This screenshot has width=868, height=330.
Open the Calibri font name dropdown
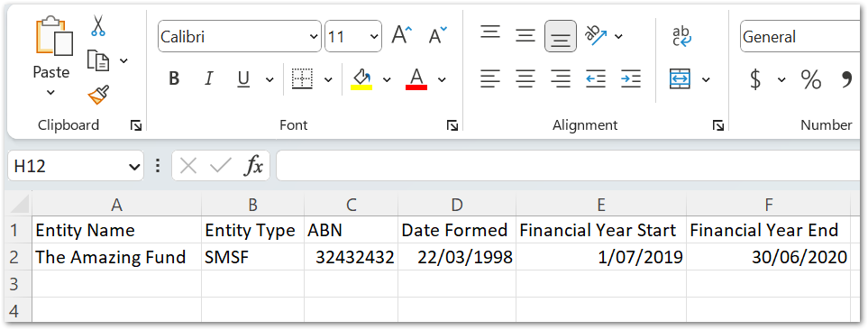point(314,37)
